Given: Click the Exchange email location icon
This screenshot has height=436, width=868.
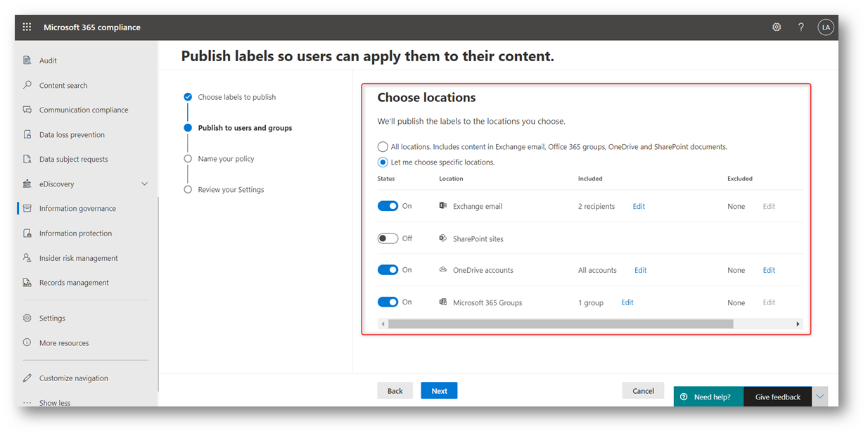Looking at the screenshot, I should click(x=443, y=206).
